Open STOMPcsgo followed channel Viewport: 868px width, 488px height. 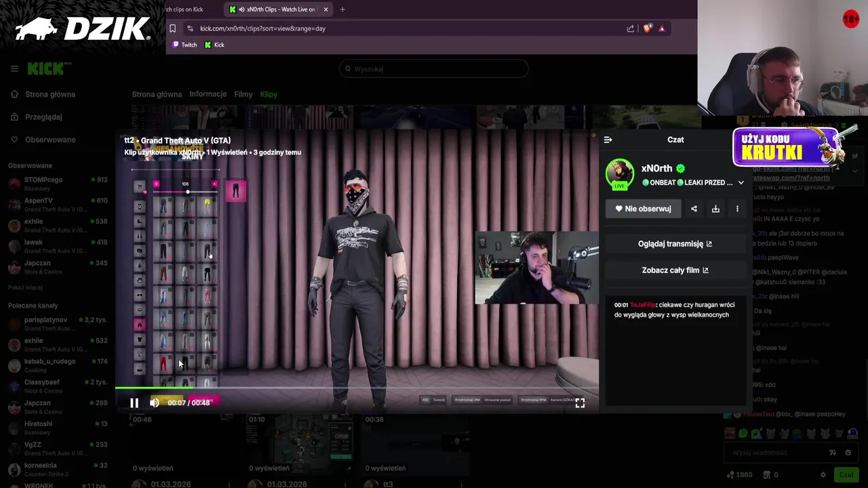coord(58,183)
